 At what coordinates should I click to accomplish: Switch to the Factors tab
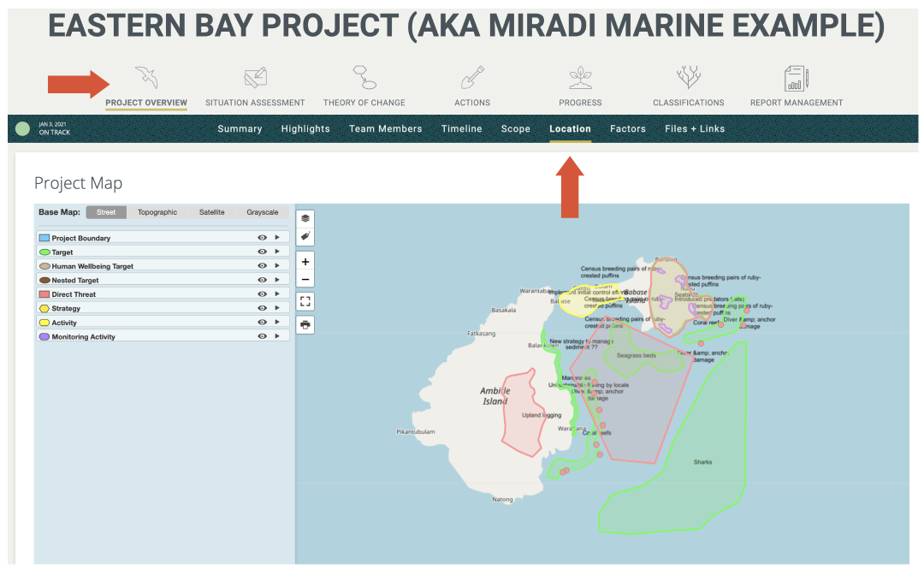pyautogui.click(x=627, y=128)
